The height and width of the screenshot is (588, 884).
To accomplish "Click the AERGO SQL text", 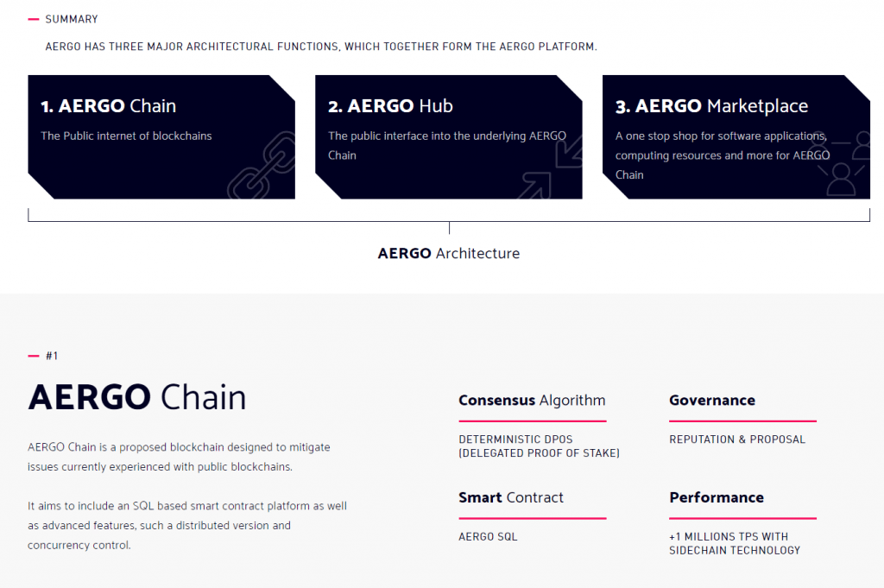I will 488,537.
